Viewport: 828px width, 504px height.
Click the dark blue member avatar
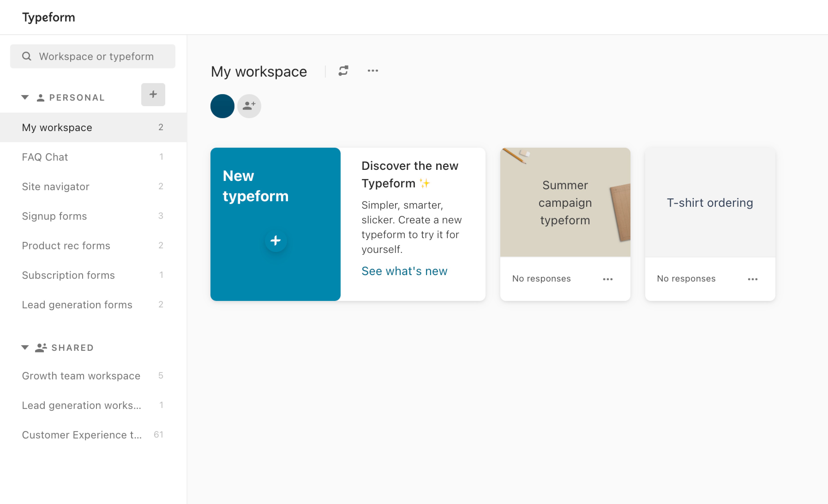click(x=222, y=106)
